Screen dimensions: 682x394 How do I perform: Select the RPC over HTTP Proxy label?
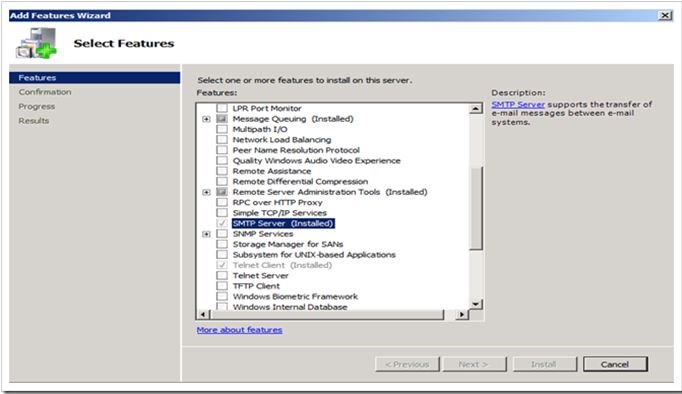pos(277,203)
